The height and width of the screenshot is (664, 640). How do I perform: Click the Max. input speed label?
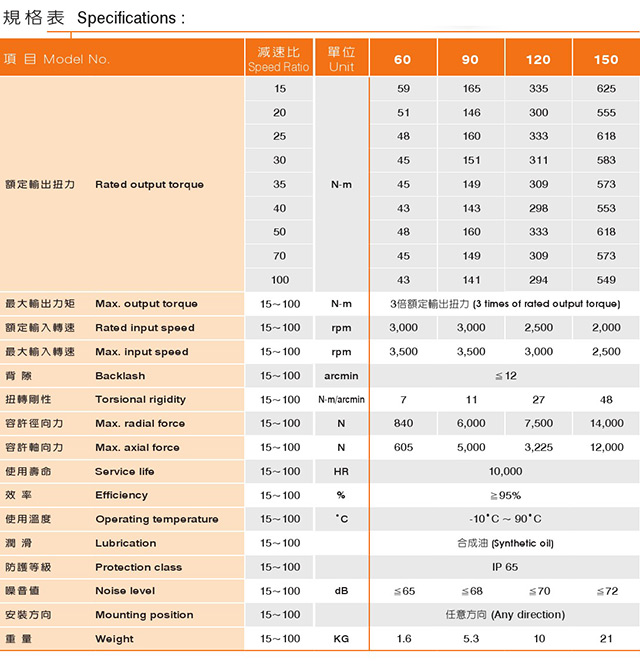[x=142, y=352]
